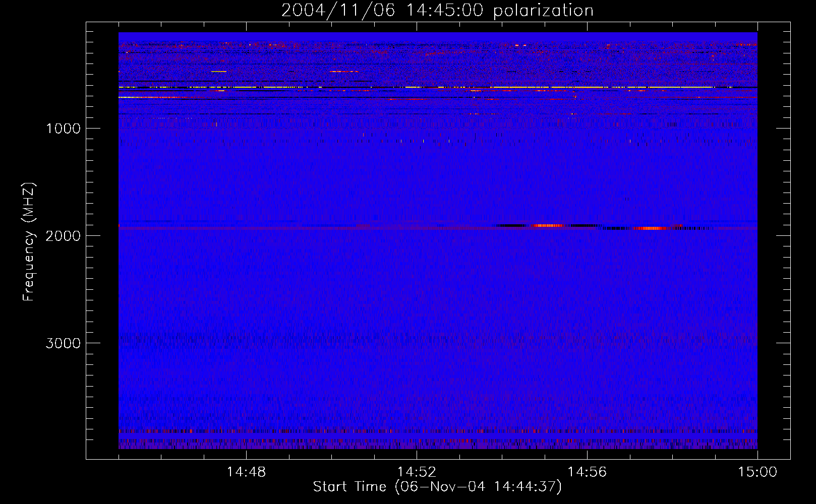The height and width of the screenshot is (504, 816).
Task: Click the 14:56 time tick label
Action: coord(587,472)
